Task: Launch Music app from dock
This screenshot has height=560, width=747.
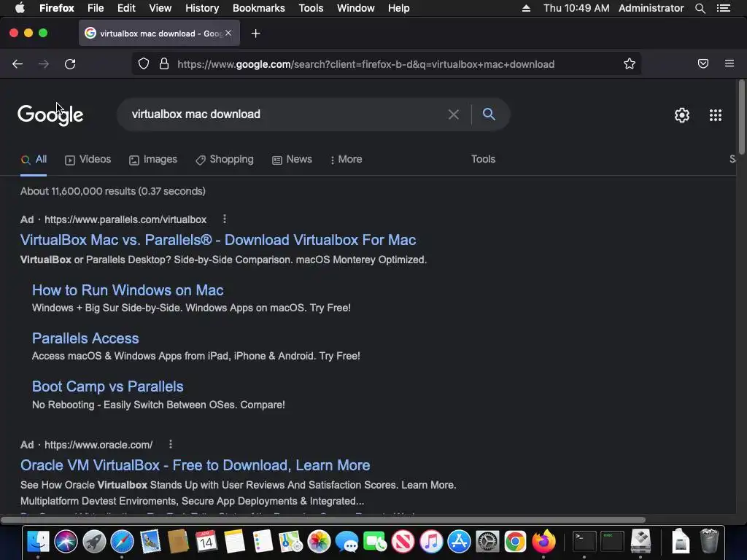Action: [431, 542]
